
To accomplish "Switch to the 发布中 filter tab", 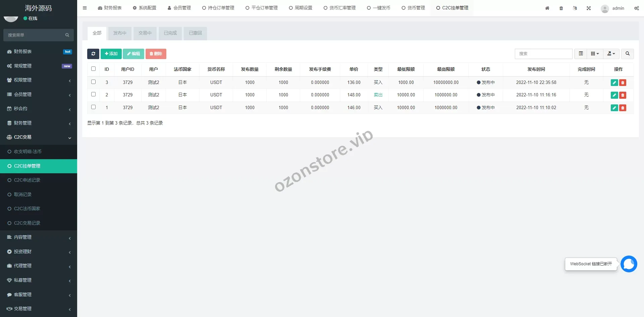I will pyautogui.click(x=120, y=33).
